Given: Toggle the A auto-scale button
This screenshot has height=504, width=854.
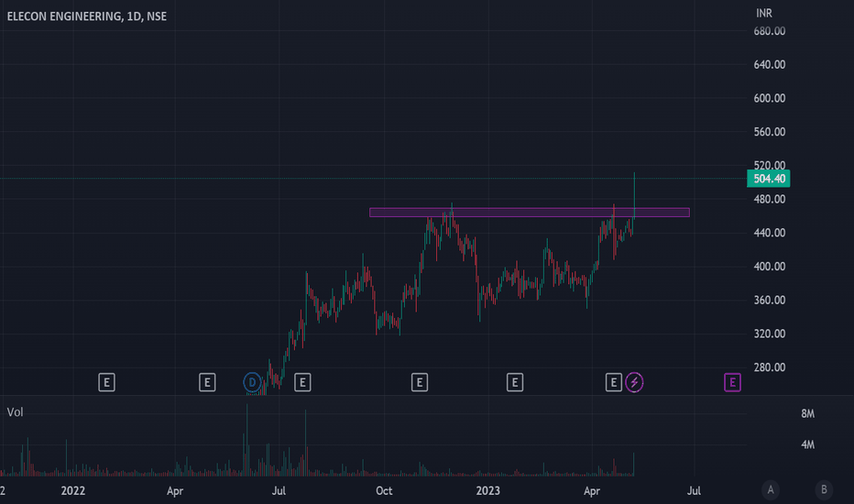Looking at the screenshot, I should (x=771, y=490).
